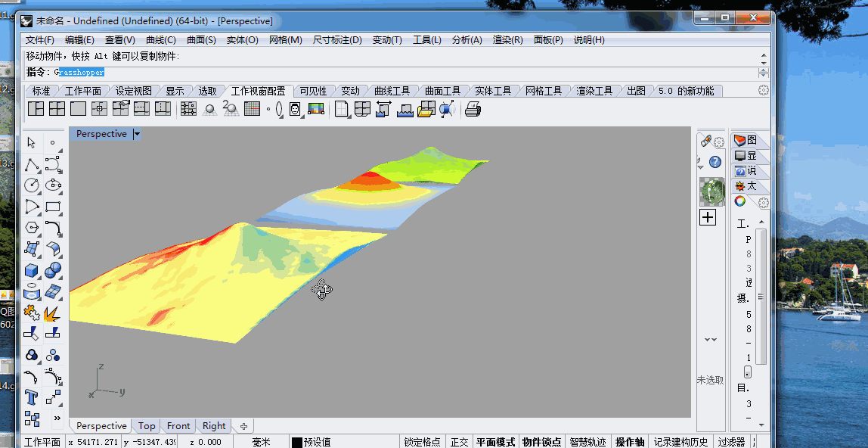
Task: Click the shaded sphere display icon
Action: (x=209, y=109)
